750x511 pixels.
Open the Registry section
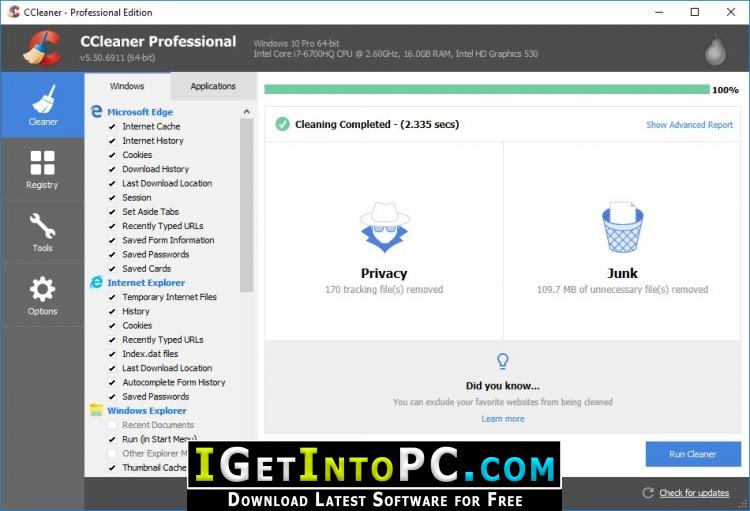coord(43,169)
